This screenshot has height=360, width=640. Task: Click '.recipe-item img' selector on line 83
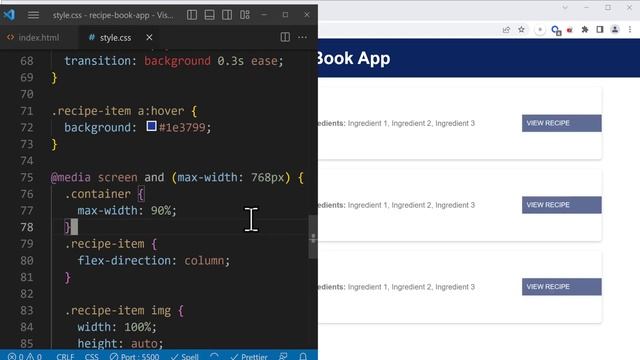coord(118,311)
